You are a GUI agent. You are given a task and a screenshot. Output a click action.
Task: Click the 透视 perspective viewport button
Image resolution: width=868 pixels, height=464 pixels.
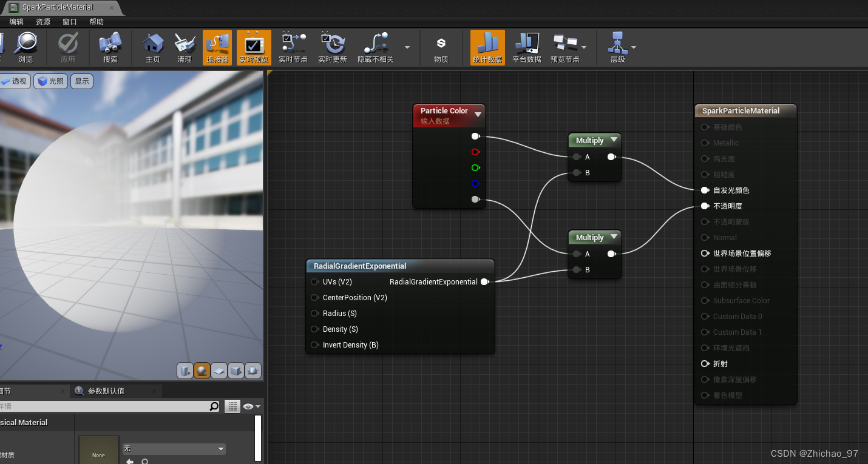(15, 81)
